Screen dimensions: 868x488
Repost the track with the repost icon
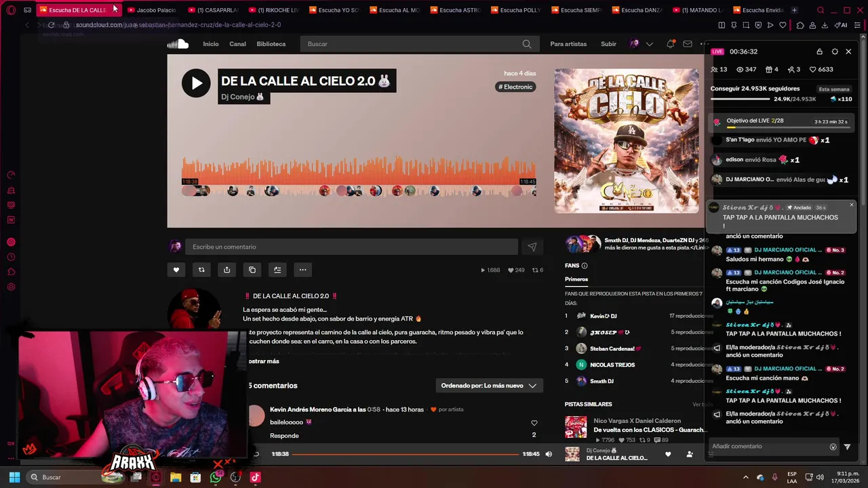(201, 270)
